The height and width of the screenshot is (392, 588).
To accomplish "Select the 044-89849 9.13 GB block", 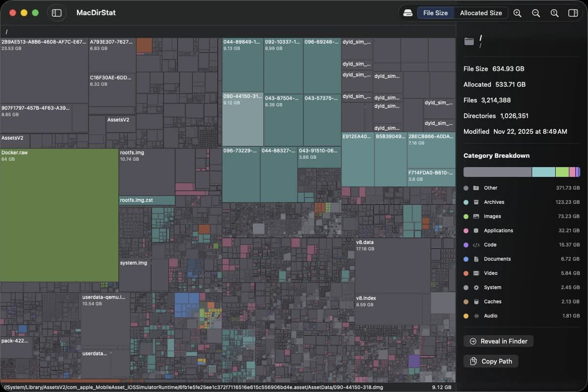I will [243, 65].
